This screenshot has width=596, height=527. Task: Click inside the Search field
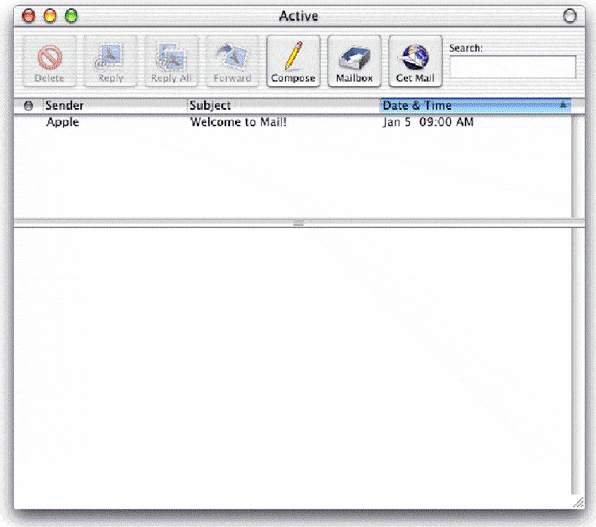click(513, 67)
